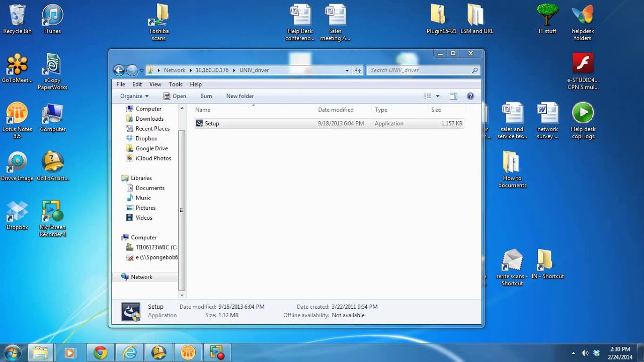Launch My Screen Recorder 4
The height and width of the screenshot is (362, 644).
coord(52,219)
